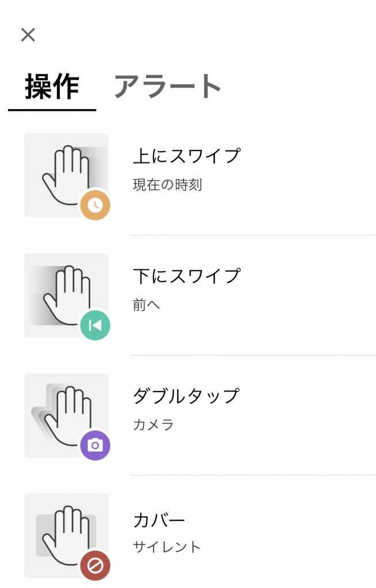The image size is (376, 588).
Task: Tap the red silent badge icon
Action: 95,565
